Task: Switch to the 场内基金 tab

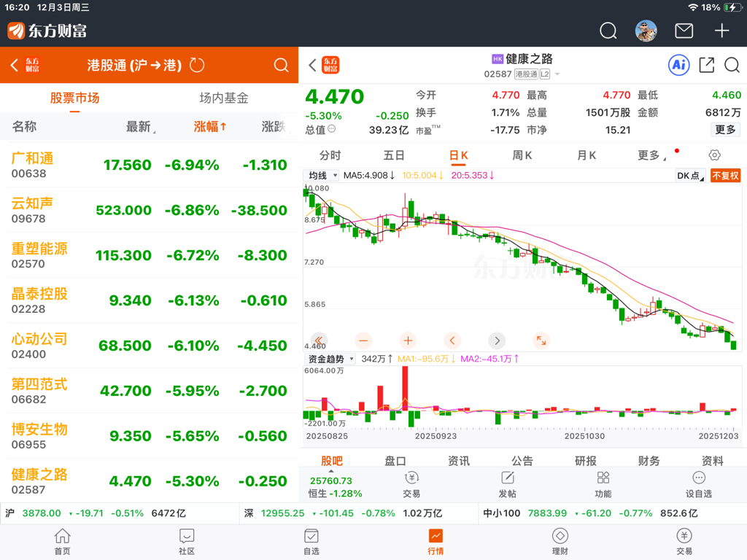Action: click(224, 98)
